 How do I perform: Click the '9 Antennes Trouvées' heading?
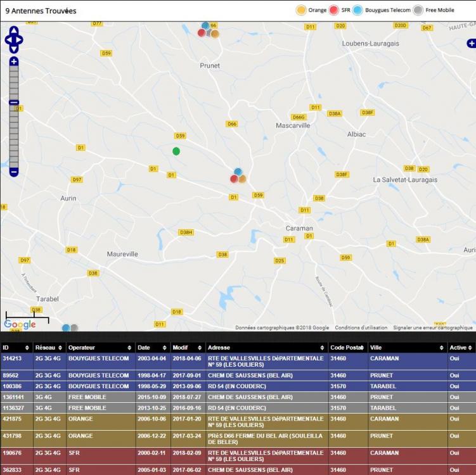(41, 11)
